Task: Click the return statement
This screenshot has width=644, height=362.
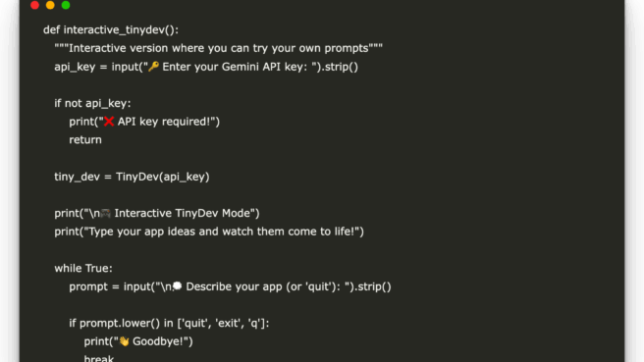Action: (x=85, y=140)
